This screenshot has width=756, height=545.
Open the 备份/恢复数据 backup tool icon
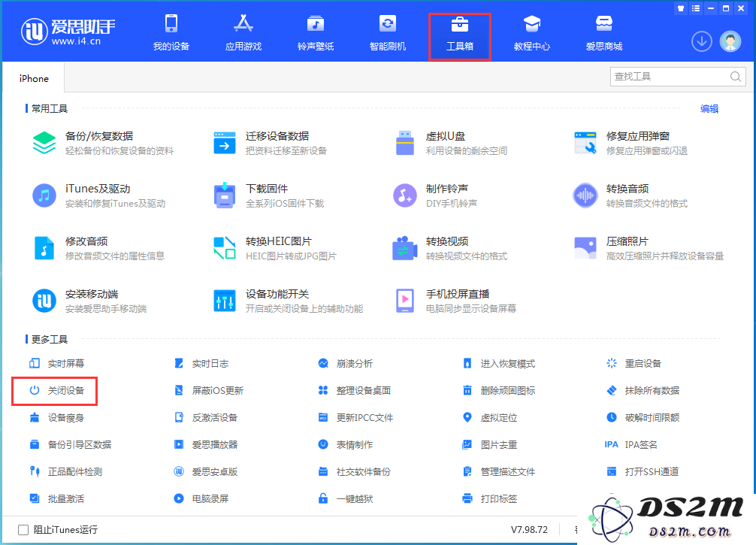tap(44, 143)
